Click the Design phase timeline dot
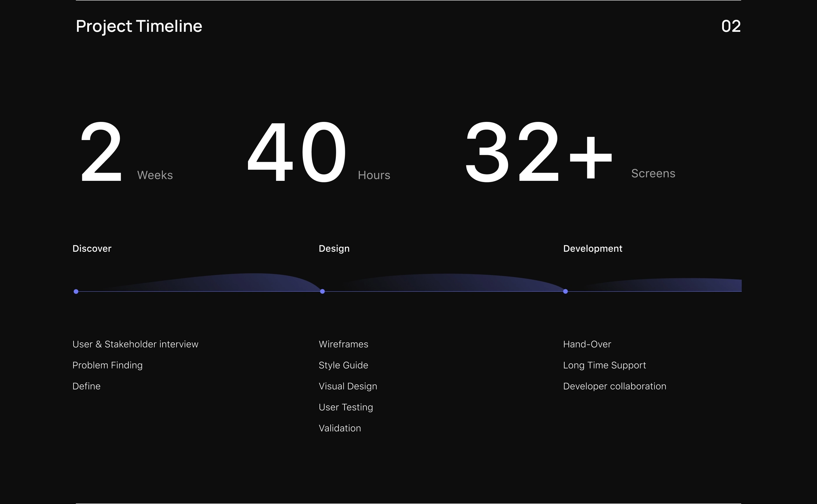The height and width of the screenshot is (504, 817). (x=322, y=291)
